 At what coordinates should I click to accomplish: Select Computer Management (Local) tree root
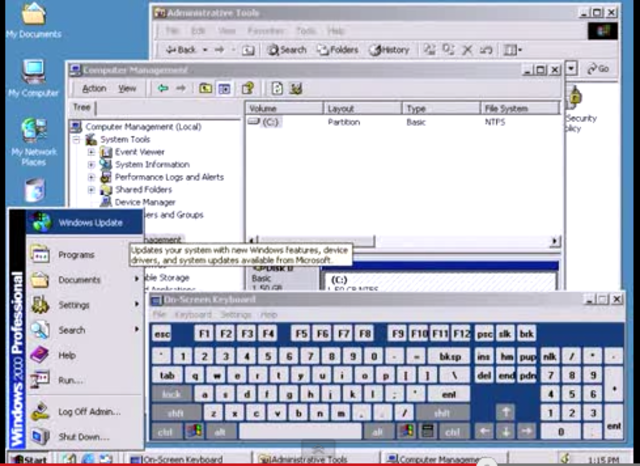143,126
